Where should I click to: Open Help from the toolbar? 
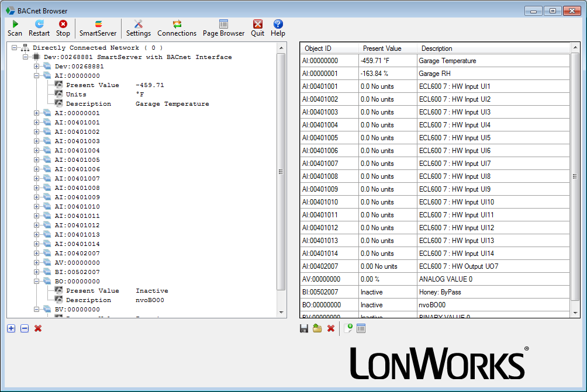click(278, 29)
